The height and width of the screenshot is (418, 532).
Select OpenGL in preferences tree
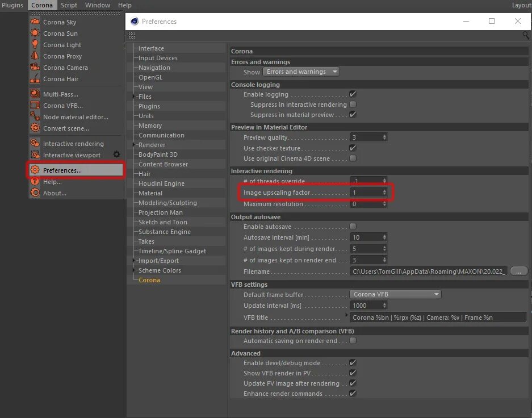[150, 77]
